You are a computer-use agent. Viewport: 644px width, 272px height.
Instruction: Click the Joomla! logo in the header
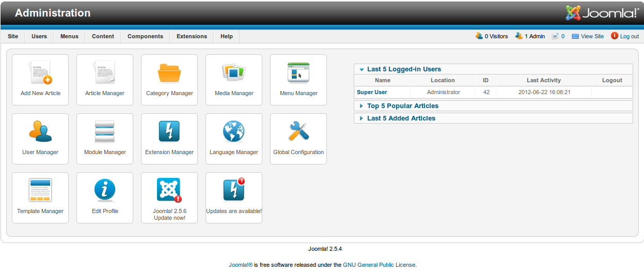pos(602,13)
